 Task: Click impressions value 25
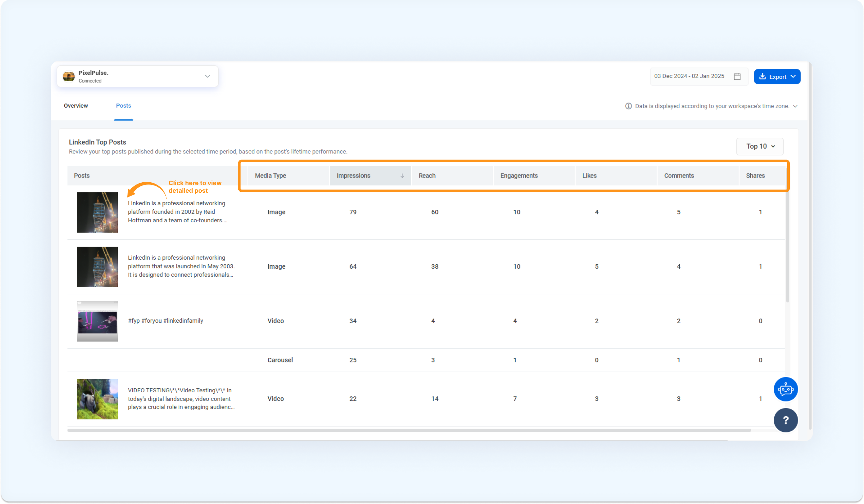pyautogui.click(x=353, y=360)
